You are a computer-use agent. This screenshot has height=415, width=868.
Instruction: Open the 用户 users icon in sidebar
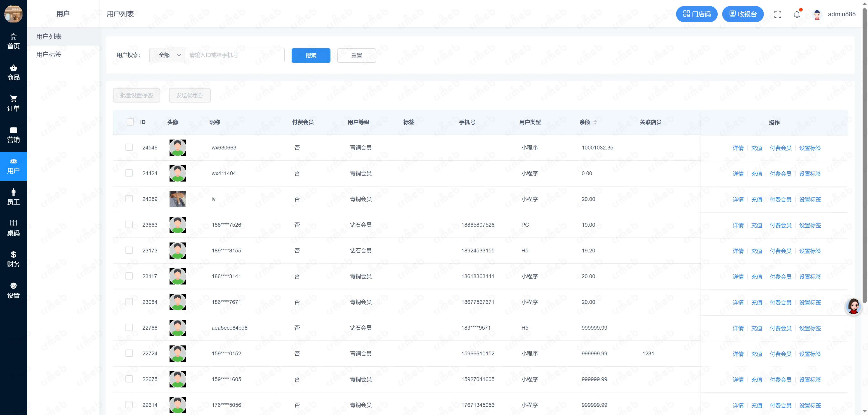14,166
